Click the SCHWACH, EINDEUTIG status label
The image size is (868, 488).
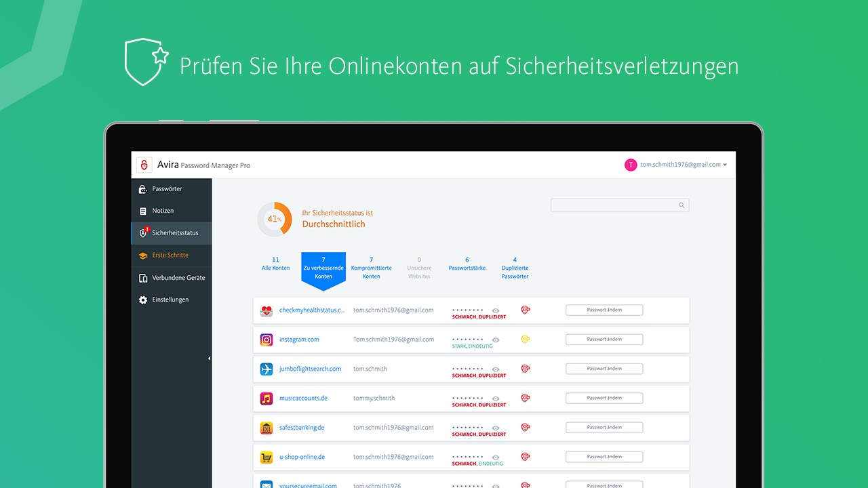(477, 464)
